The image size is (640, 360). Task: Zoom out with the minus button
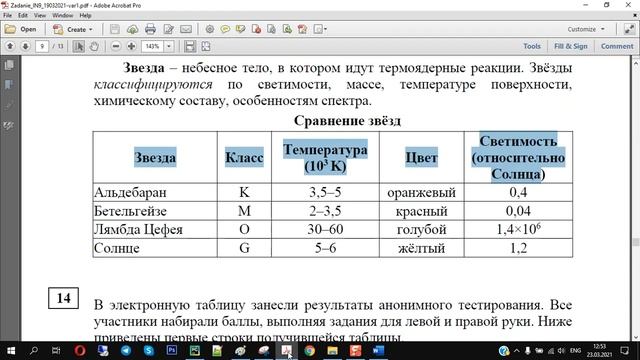click(x=116, y=46)
